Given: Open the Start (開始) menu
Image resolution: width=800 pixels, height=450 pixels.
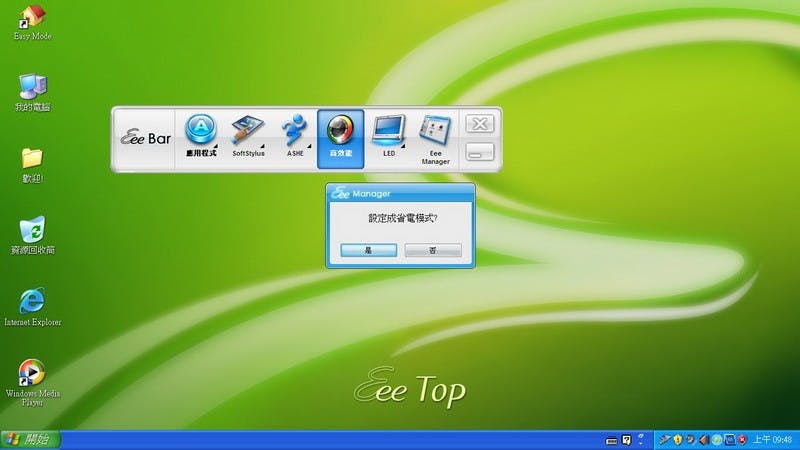Looking at the screenshot, I should coord(30,439).
